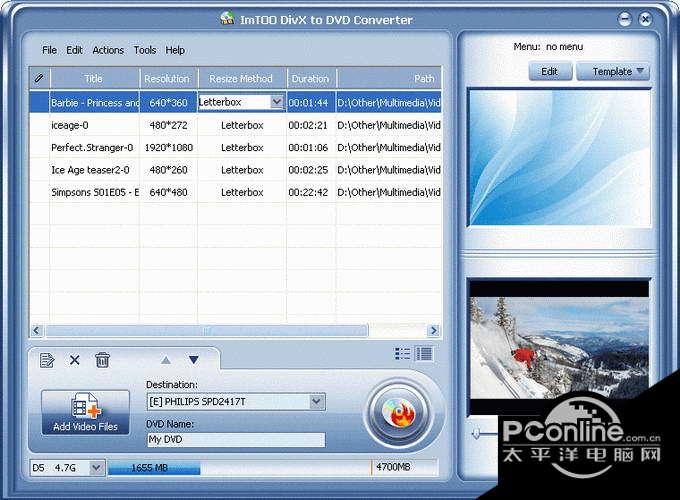The height and width of the screenshot is (500, 680).
Task: Open the File menu
Action: click(49, 50)
